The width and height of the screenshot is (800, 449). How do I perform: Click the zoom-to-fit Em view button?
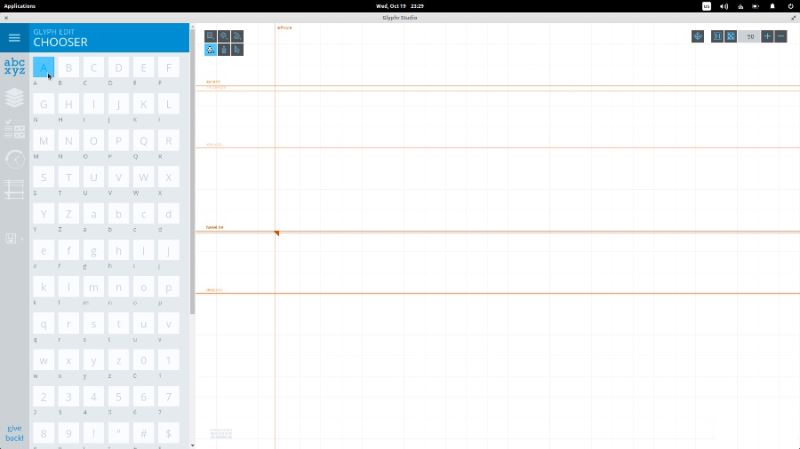coord(731,36)
